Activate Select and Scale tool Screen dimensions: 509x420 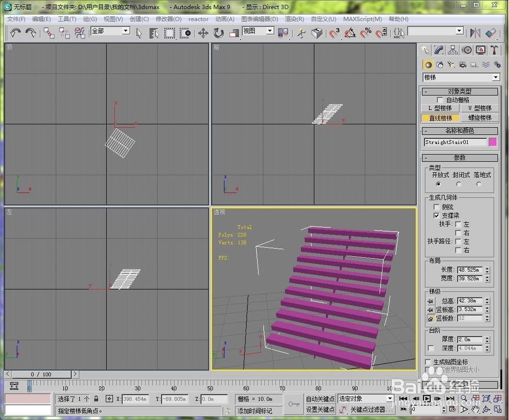point(234,33)
